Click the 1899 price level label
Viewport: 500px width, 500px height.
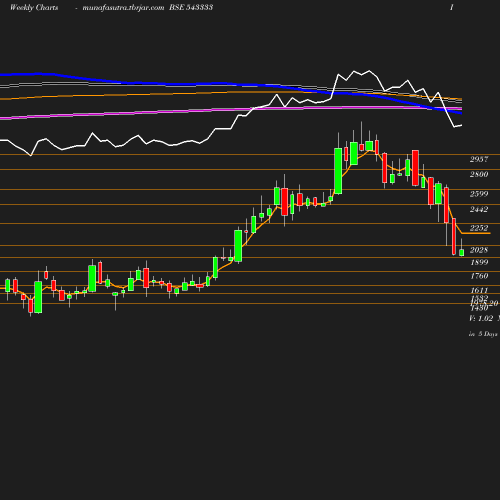[x=479, y=262]
